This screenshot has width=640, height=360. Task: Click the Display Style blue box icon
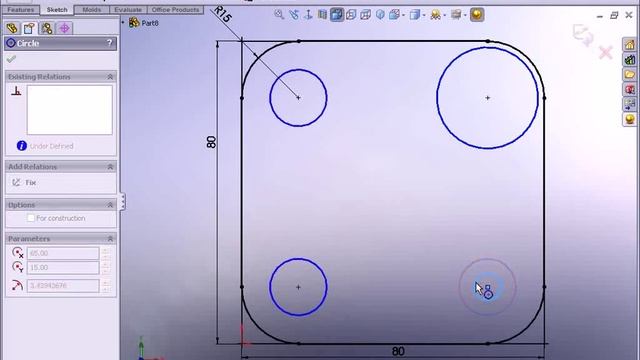point(415,15)
